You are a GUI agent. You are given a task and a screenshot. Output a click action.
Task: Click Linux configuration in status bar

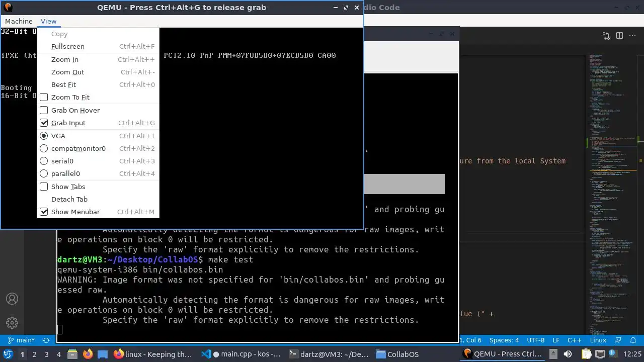598,340
